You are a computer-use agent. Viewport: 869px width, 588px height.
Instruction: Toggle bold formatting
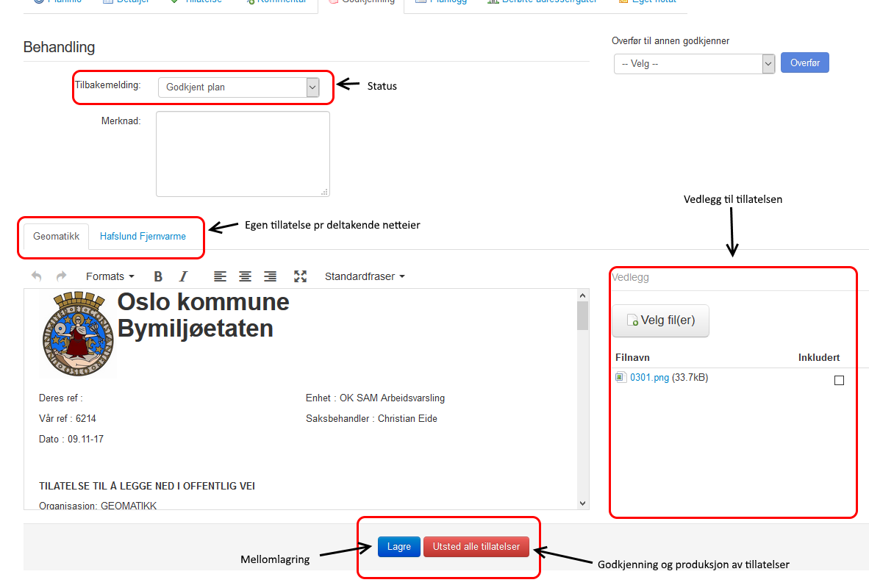(158, 276)
